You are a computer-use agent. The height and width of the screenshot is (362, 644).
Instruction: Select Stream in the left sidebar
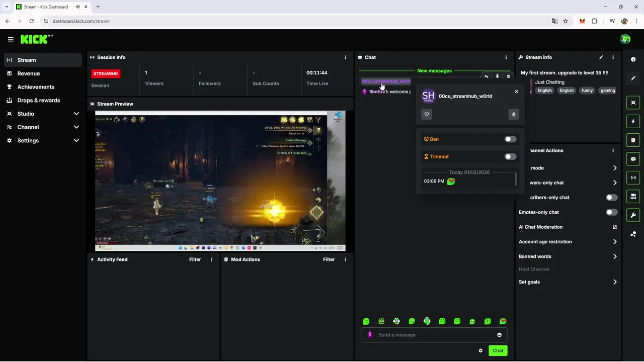click(x=42, y=60)
